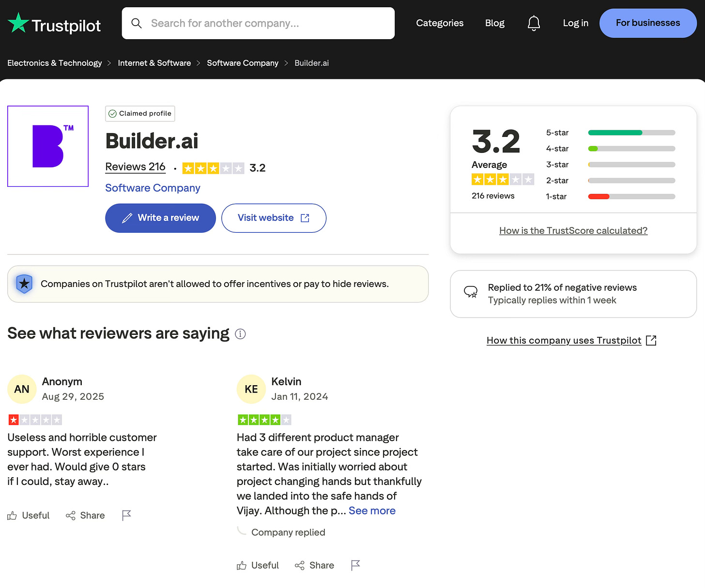This screenshot has width=705, height=588.
Task: Click 'Typically replies within 1 week' text
Action: click(x=552, y=301)
